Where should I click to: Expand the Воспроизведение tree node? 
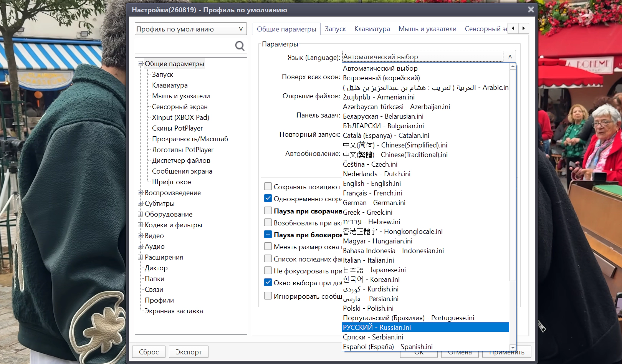141,193
